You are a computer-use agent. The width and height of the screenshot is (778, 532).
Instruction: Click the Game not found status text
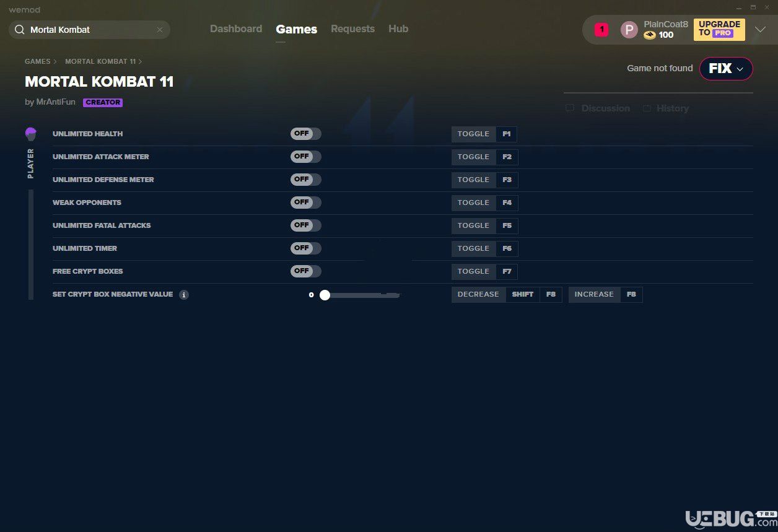660,68
